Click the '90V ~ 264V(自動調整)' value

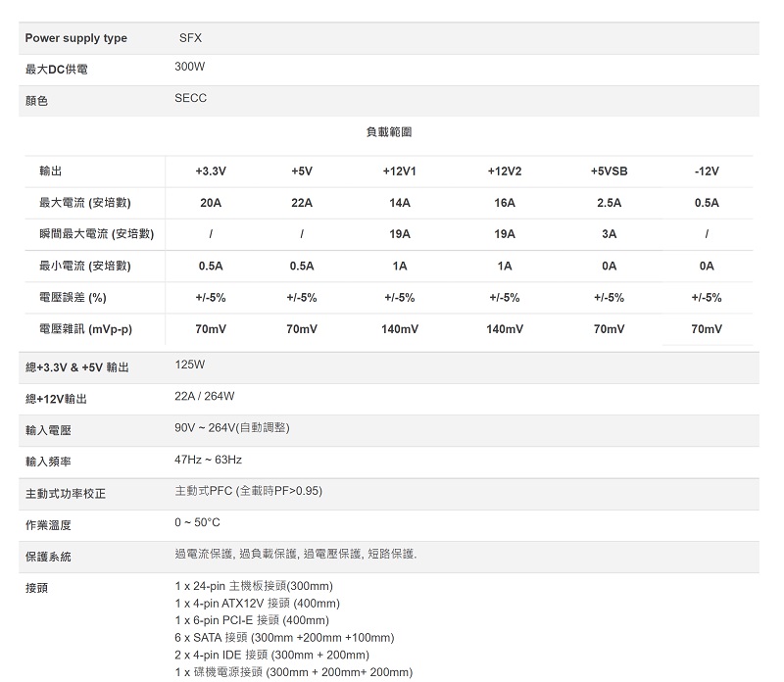coord(232,427)
